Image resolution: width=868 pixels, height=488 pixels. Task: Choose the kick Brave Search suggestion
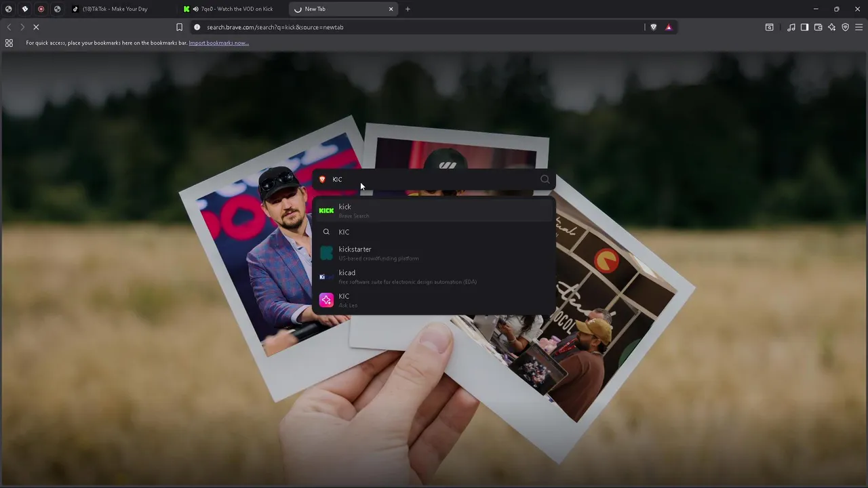tap(434, 211)
